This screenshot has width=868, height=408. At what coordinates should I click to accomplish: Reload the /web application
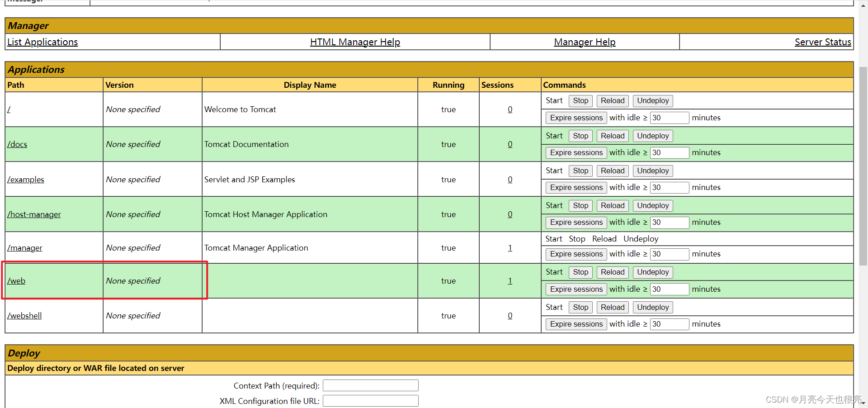pyautogui.click(x=613, y=272)
